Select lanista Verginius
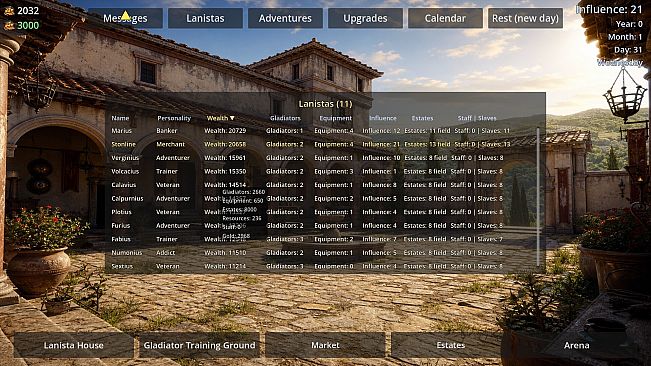 pos(125,158)
